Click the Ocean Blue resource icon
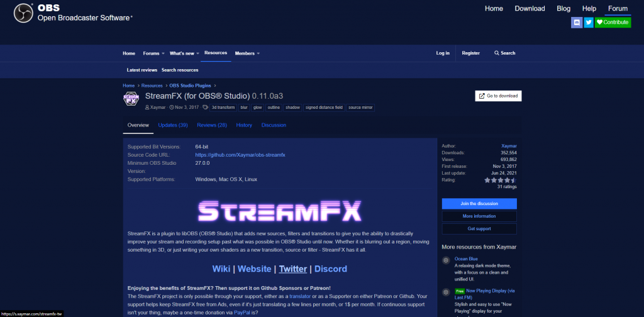644x317 pixels. 446,260
